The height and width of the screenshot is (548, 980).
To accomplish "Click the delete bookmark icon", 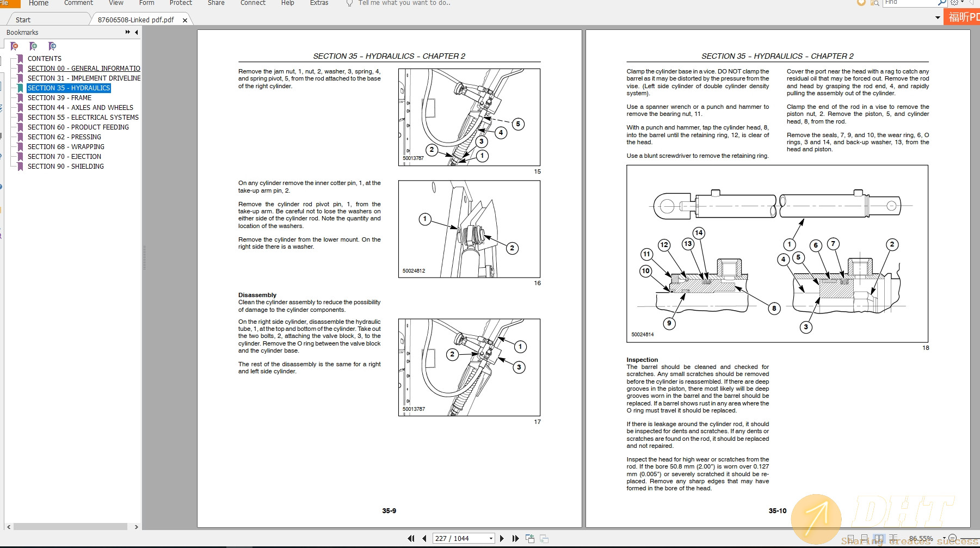I will tap(15, 46).
